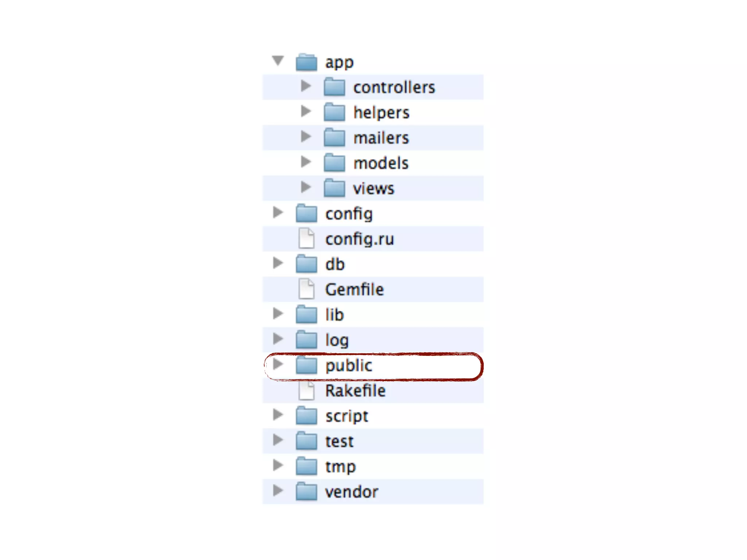The image size is (747, 560).
Task: Click the helpers folder icon
Action: (334, 112)
